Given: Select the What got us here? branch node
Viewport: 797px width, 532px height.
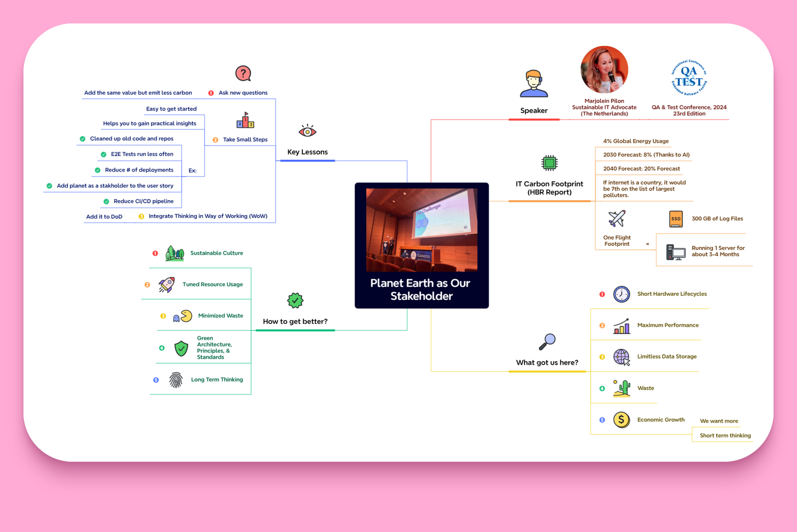Looking at the screenshot, I should 547,363.
